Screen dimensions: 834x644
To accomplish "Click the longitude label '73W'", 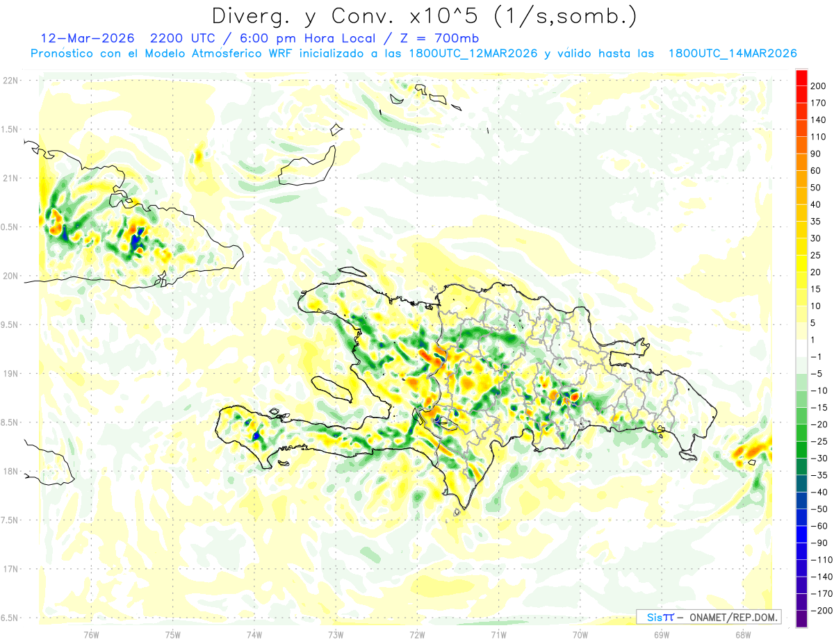I will (336, 634).
